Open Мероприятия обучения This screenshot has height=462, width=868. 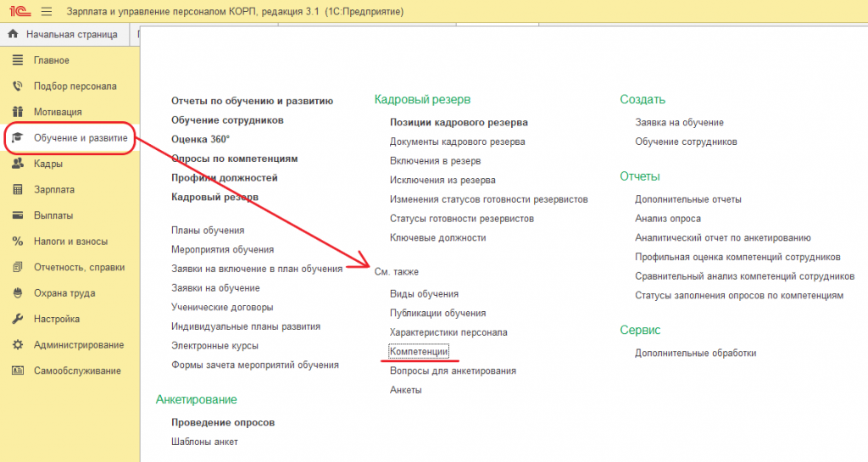pos(223,249)
